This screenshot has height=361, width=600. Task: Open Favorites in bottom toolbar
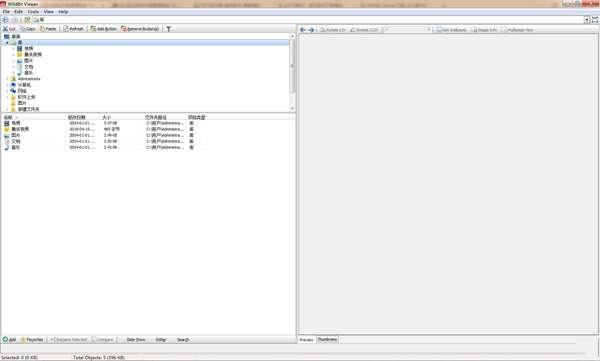click(32, 340)
